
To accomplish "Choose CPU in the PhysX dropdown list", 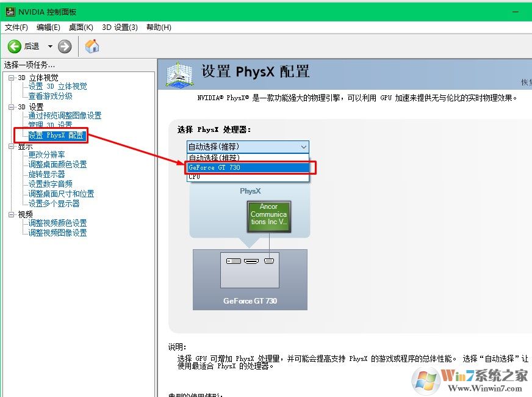I will click(248, 177).
